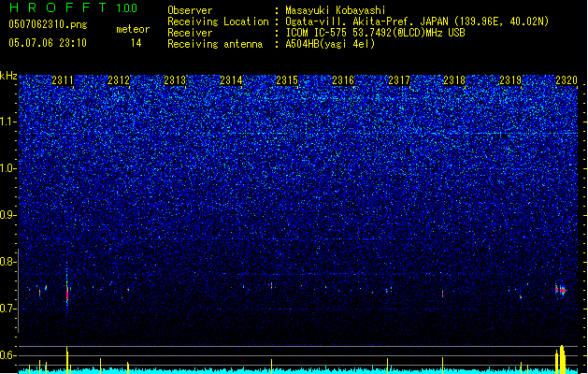Screen dimensions: 588x374
Task: Click the 0.7 frequency axis label
Action: [x=8, y=309]
